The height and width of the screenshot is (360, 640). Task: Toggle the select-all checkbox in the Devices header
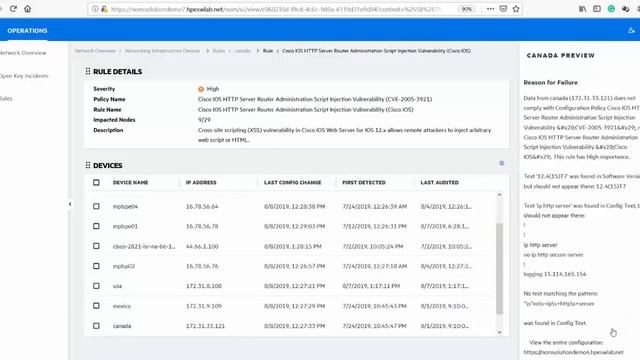(96, 182)
